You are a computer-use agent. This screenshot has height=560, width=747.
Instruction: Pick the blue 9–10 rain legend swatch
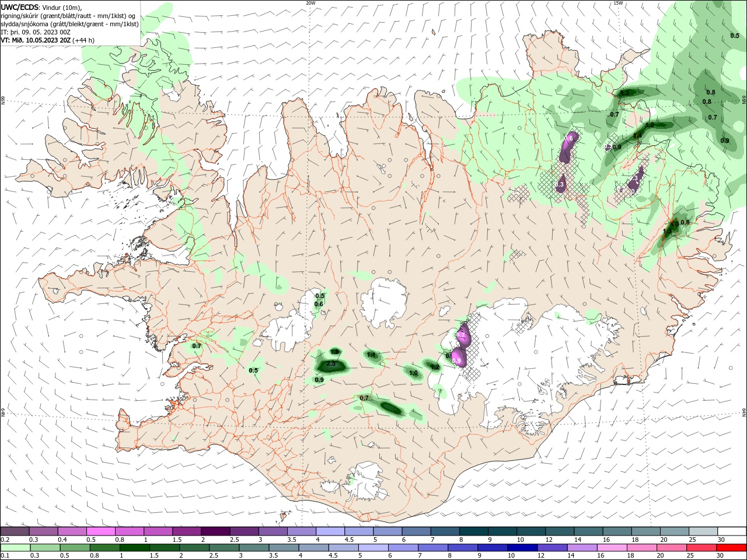[x=493, y=548]
